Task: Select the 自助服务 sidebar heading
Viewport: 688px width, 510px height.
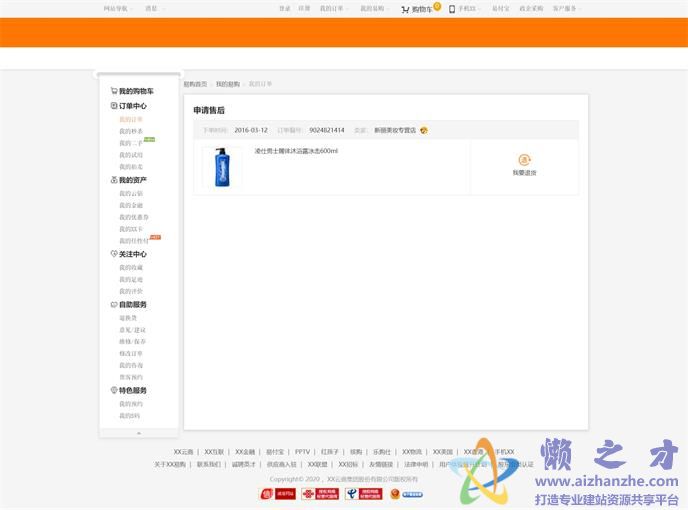Action: [133, 304]
